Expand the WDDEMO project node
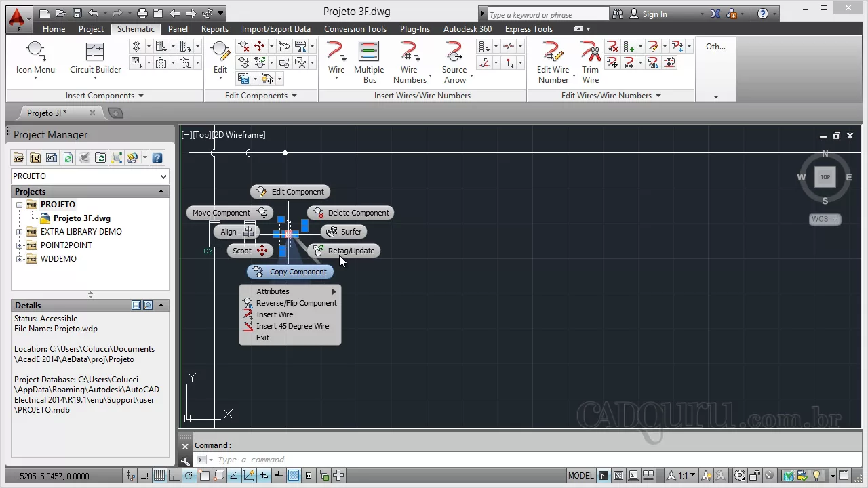868x488 pixels. (20, 259)
